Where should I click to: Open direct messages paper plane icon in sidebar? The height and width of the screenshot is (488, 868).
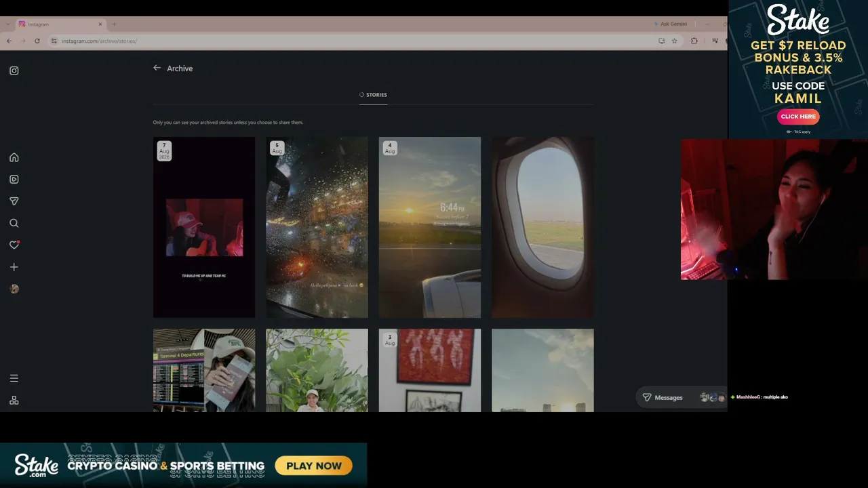[x=14, y=201]
